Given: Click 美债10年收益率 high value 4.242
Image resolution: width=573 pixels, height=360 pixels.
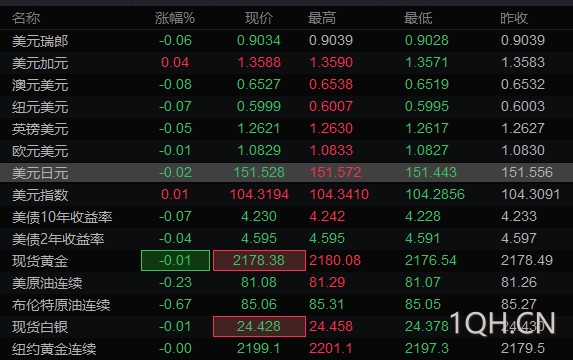Looking at the screenshot, I should [x=327, y=216].
